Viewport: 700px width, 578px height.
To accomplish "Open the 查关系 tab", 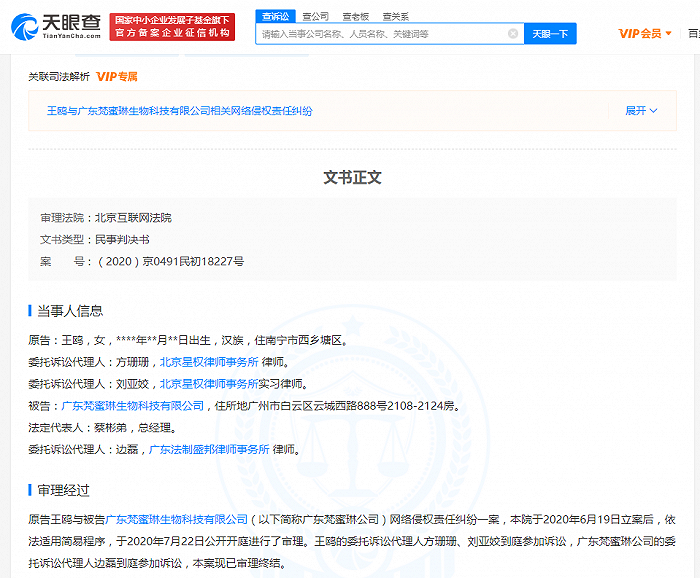I will pyautogui.click(x=395, y=17).
